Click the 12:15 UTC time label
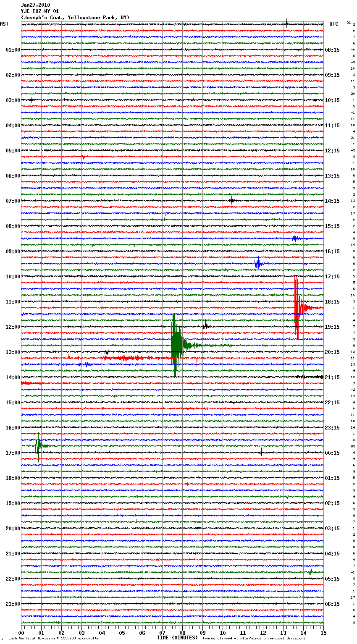 coord(332,151)
